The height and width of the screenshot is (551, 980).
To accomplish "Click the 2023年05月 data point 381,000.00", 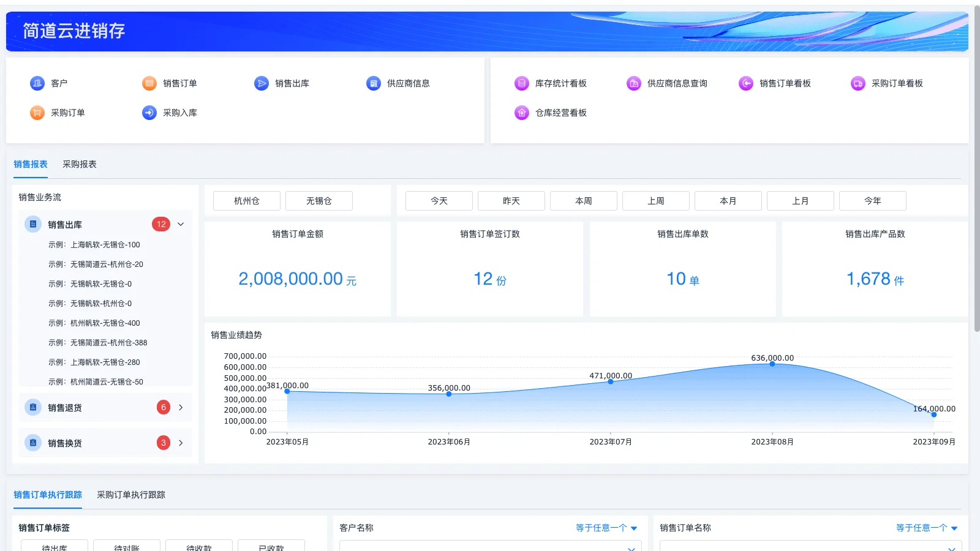I will (287, 391).
